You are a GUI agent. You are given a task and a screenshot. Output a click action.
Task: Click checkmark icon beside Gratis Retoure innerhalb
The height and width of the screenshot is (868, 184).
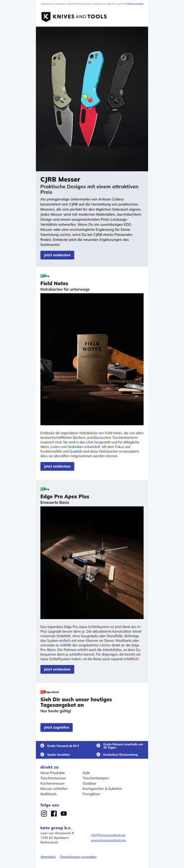tap(98, 745)
